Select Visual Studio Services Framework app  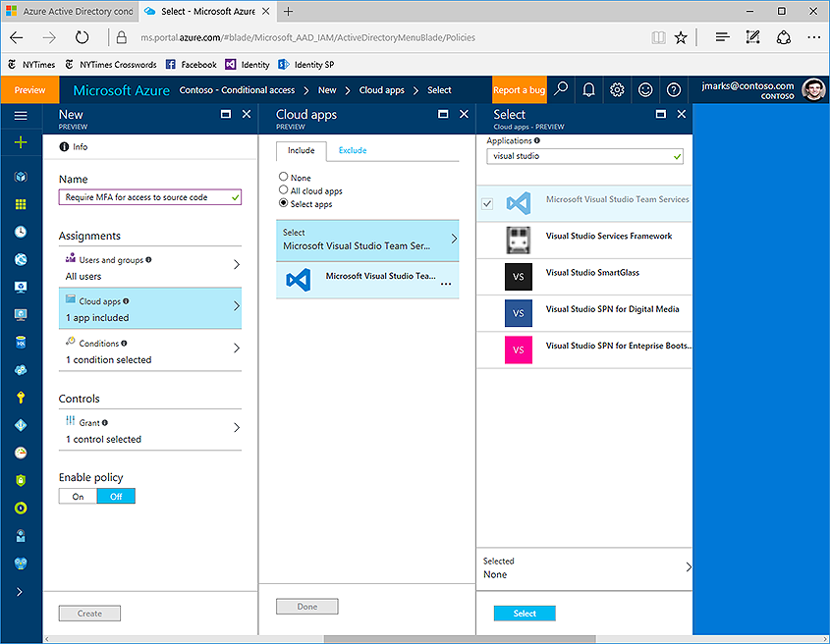click(x=584, y=241)
